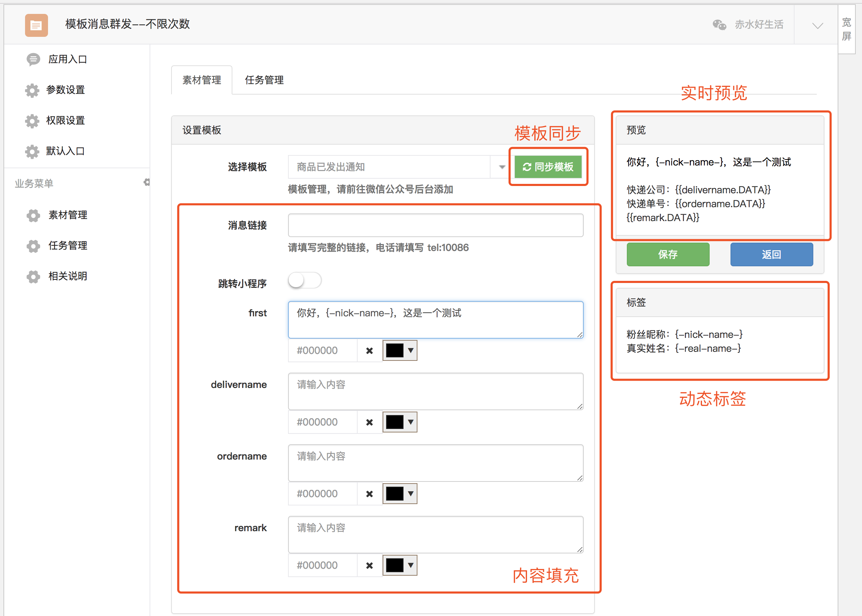Click the 消息链接 input field
The width and height of the screenshot is (862, 616).
pyautogui.click(x=436, y=225)
